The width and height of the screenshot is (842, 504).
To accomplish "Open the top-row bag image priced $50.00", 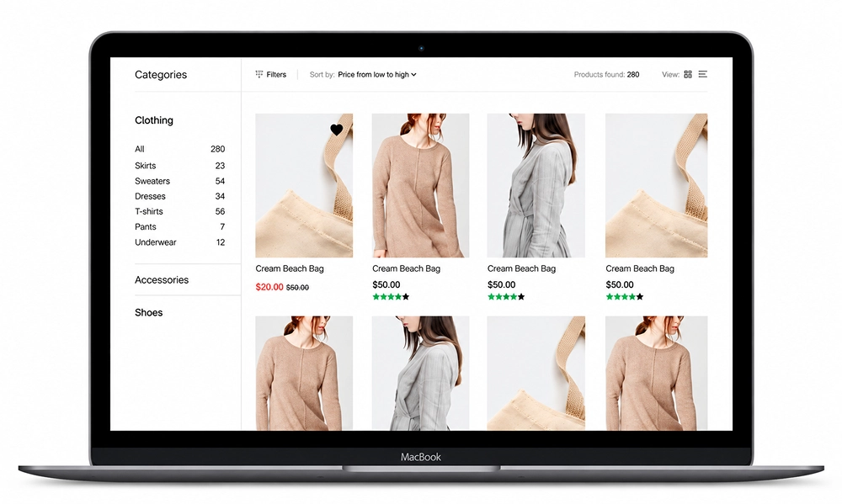I will click(656, 185).
